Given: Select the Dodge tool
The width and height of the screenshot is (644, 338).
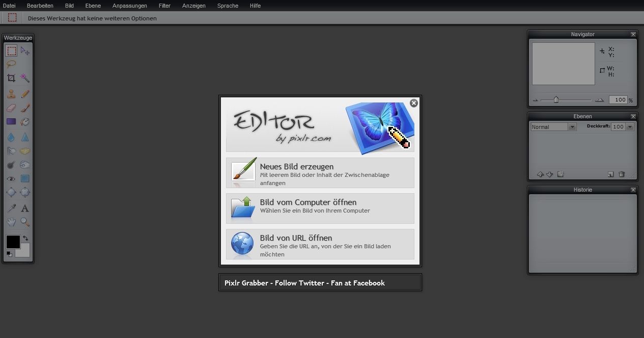Looking at the screenshot, I should pos(11,165).
